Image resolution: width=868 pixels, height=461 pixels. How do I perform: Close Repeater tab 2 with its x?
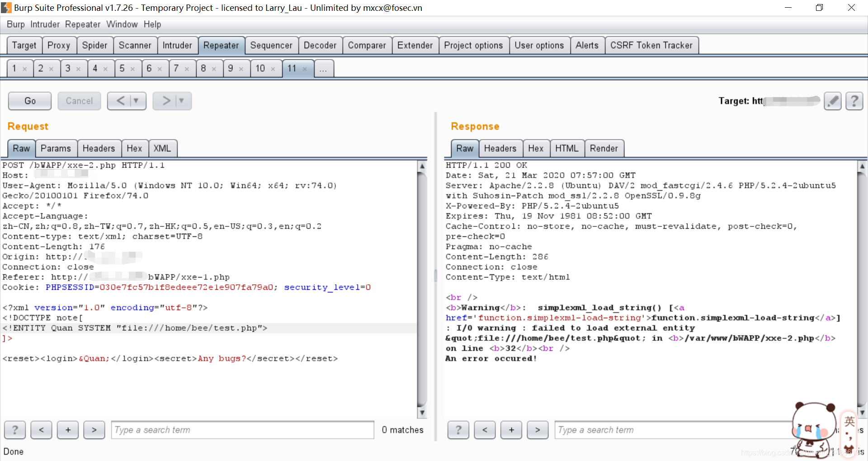pos(51,69)
